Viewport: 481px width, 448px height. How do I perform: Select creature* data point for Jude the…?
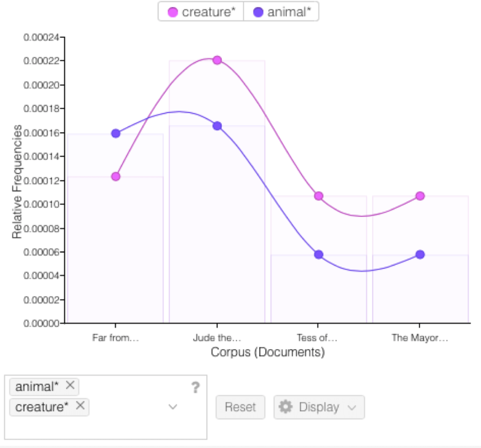tap(217, 60)
